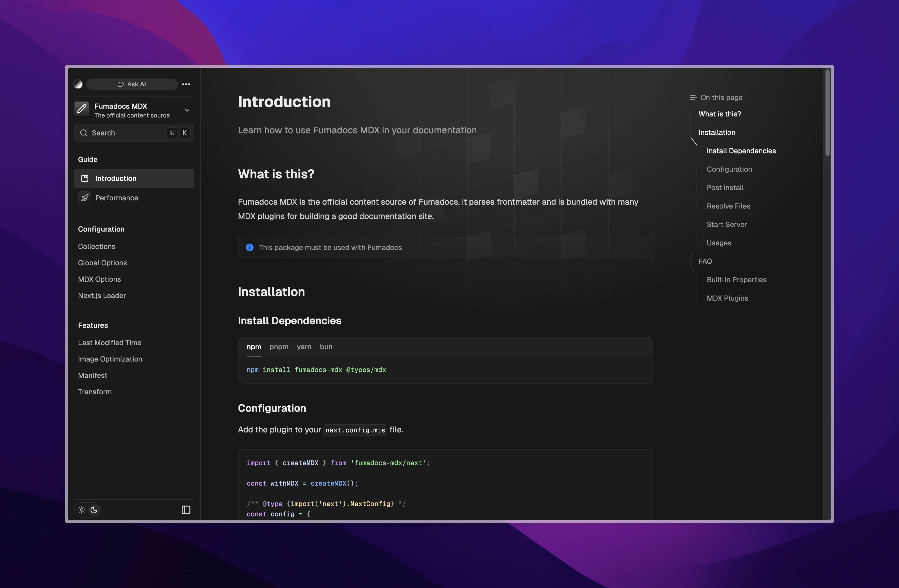Click the Installation section heading
This screenshot has width=899, height=588.
coord(271,292)
